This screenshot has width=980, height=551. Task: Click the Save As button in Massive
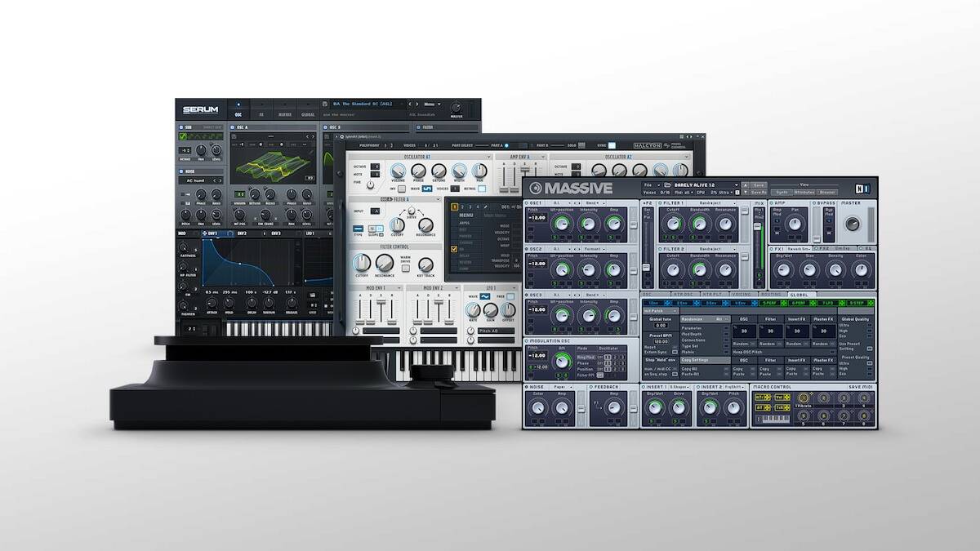point(759,193)
